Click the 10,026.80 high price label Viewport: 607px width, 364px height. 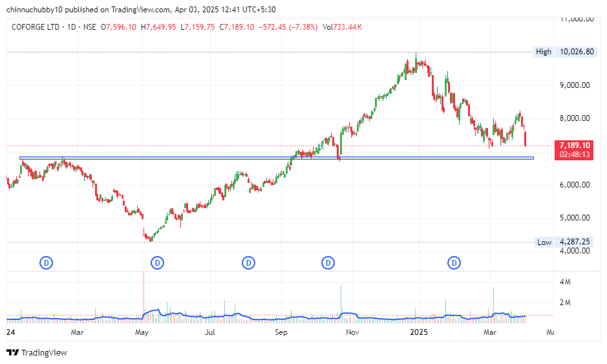(577, 52)
